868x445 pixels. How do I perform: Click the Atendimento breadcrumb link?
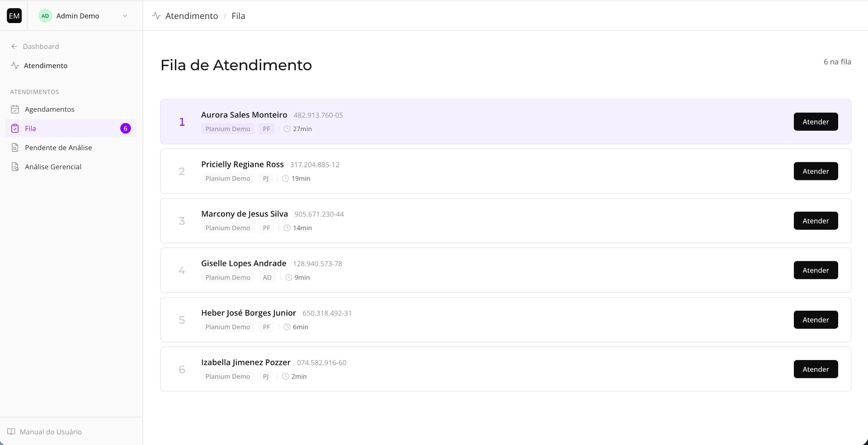click(x=192, y=16)
